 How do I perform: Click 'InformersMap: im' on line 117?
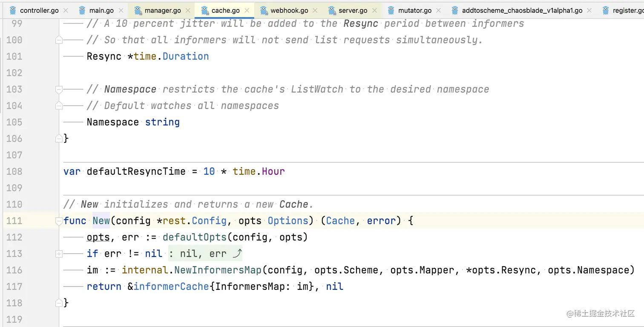point(262,286)
